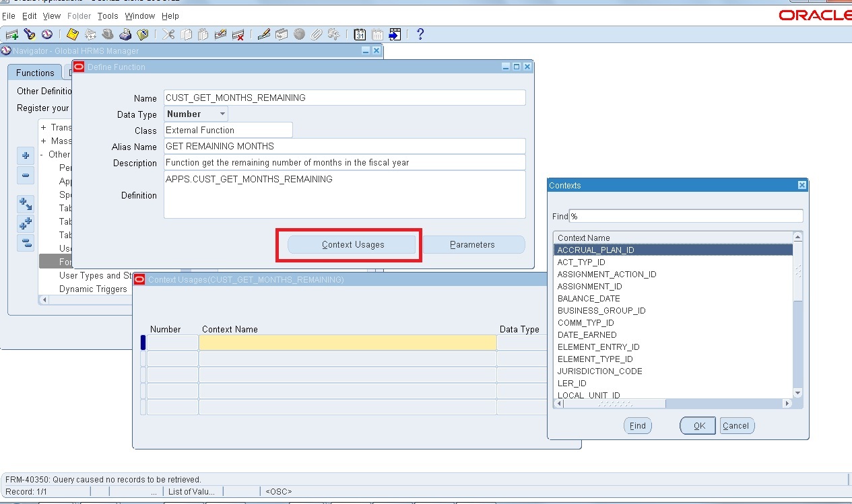Open the Data Type dropdown showing Number
The width and height of the screenshot is (852, 504).
coord(221,114)
